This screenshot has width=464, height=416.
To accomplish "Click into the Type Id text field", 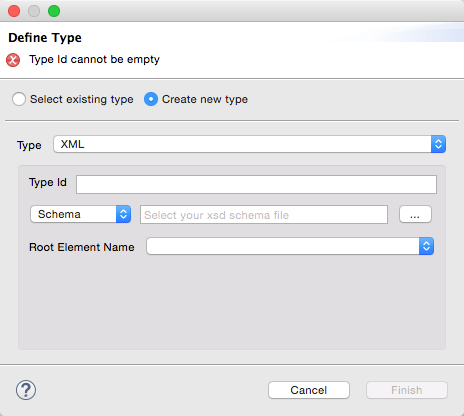I will [256, 184].
